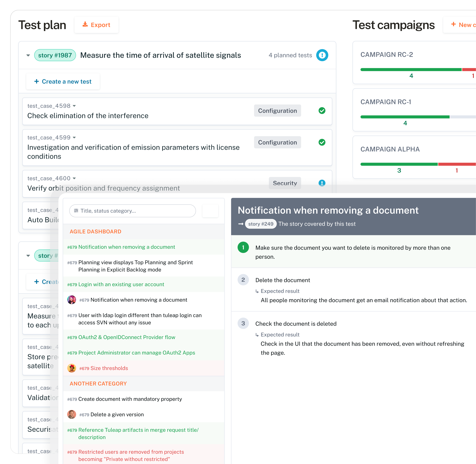Click the avatar next to Size thresholds

(72, 368)
